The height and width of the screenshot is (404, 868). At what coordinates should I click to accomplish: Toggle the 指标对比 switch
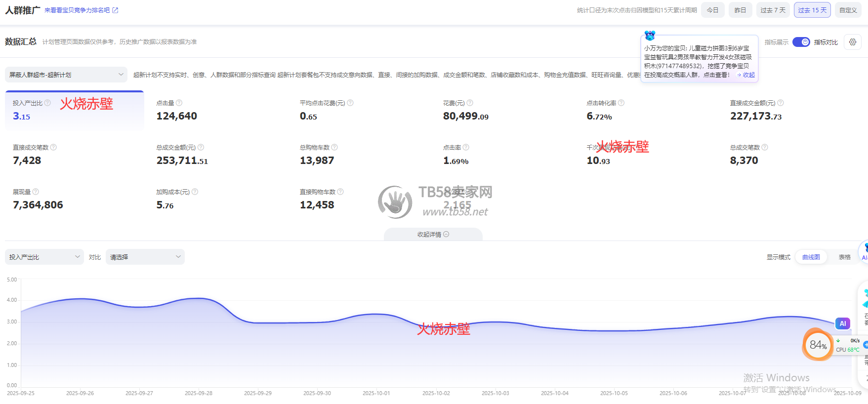[x=801, y=42]
